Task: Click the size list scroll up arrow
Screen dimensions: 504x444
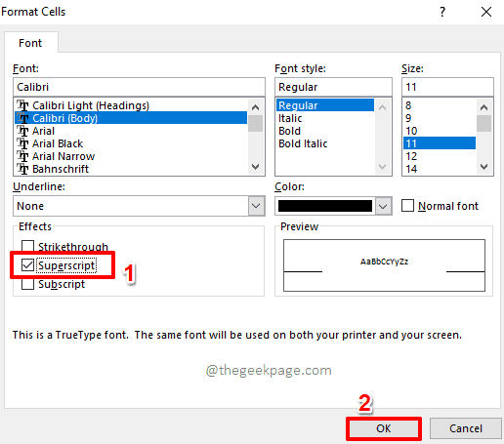Action: pos(484,107)
